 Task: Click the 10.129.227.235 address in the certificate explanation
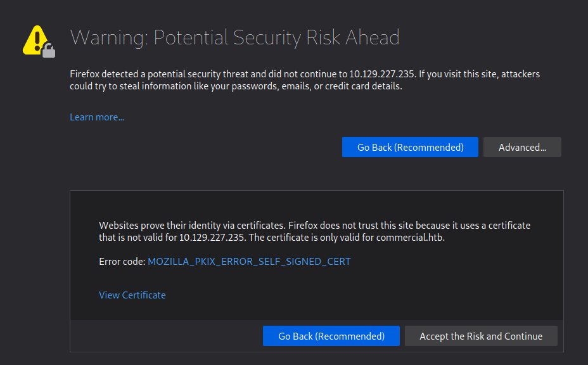coord(212,238)
